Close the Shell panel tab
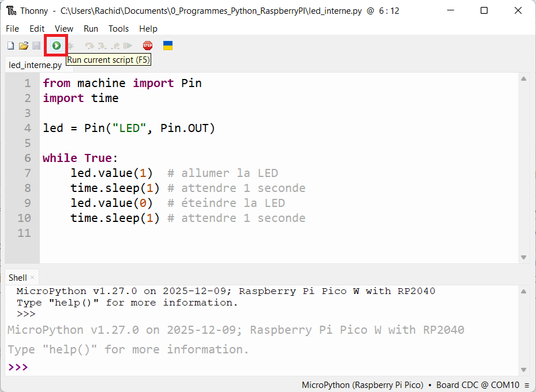This screenshot has width=536, height=392. click(x=33, y=278)
